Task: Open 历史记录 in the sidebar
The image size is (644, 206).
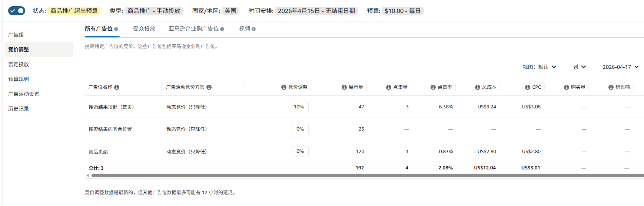Action: pyautogui.click(x=19, y=109)
